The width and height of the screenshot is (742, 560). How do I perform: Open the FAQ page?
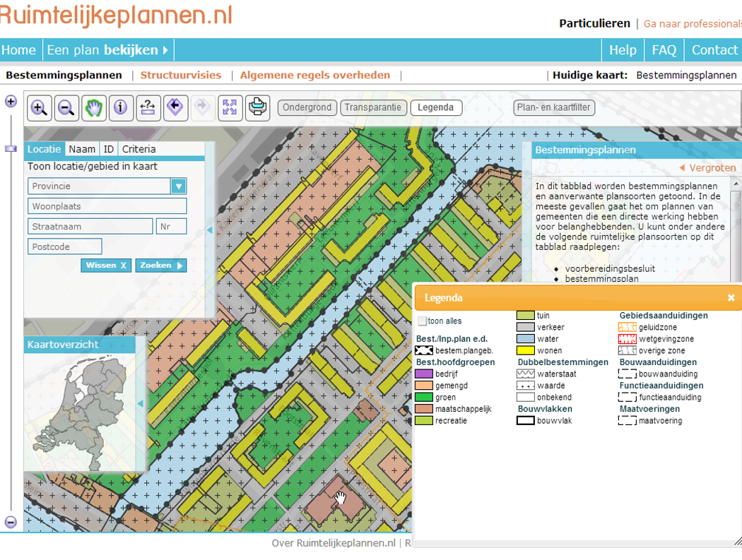[x=664, y=50]
